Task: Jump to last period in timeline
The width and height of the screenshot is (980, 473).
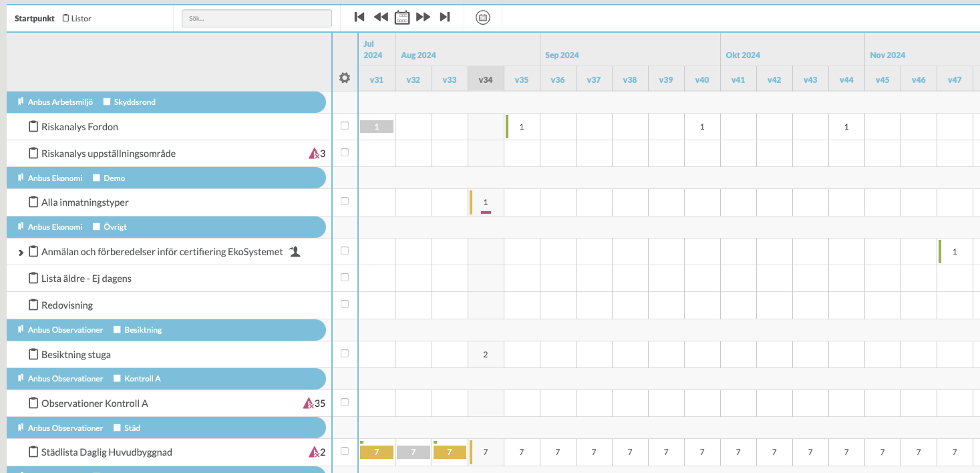Action: (x=445, y=17)
